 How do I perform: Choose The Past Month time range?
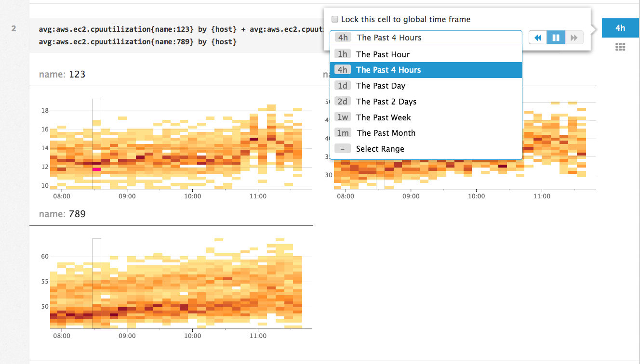point(386,133)
